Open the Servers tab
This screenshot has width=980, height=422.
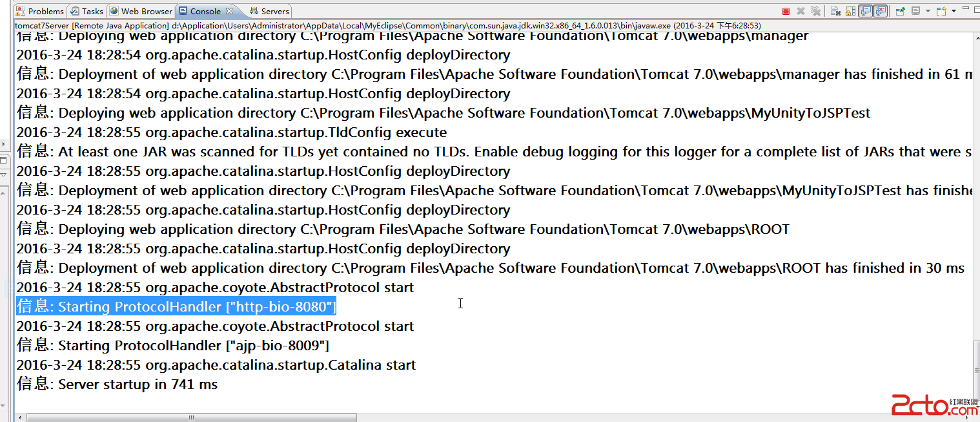tap(269, 11)
